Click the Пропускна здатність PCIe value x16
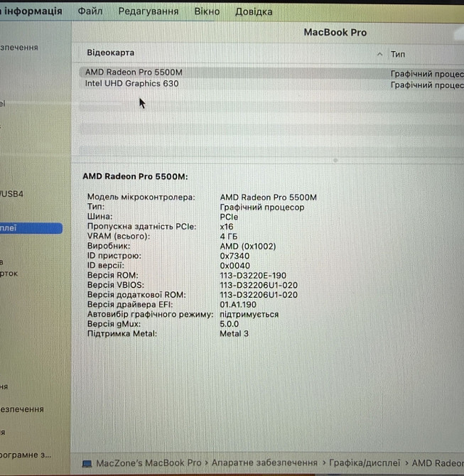This screenshot has height=476, width=464. [227, 227]
